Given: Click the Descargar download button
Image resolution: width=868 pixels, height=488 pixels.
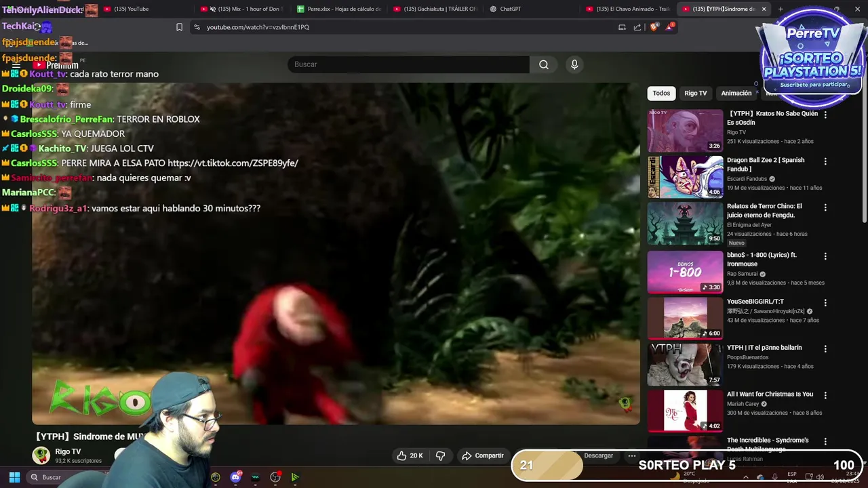Looking at the screenshot, I should tap(598, 455).
